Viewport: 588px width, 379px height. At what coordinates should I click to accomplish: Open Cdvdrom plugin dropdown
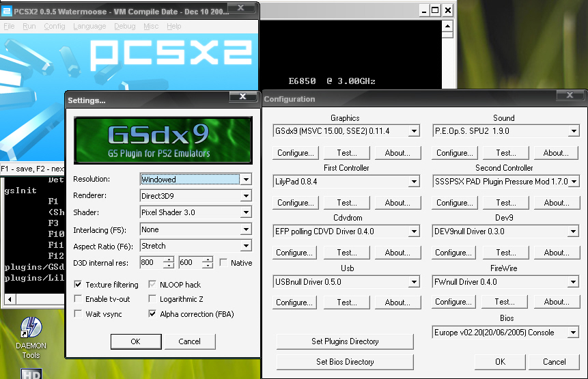click(x=414, y=231)
